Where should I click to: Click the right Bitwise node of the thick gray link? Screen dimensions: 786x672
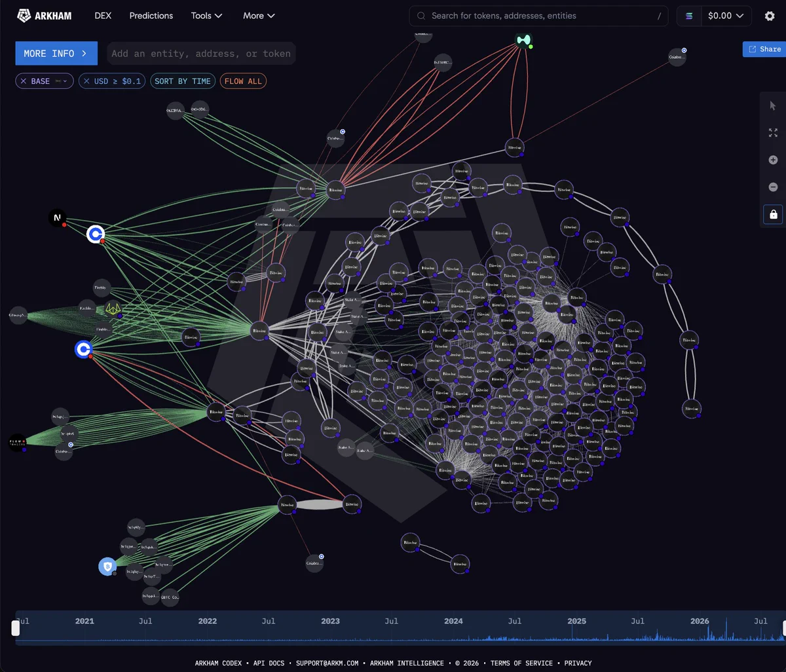(352, 504)
